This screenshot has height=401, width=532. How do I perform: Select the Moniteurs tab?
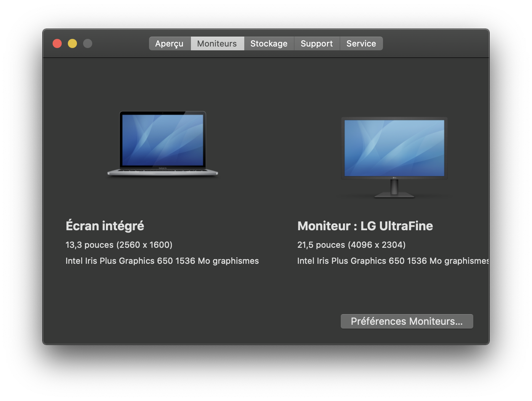coord(217,43)
